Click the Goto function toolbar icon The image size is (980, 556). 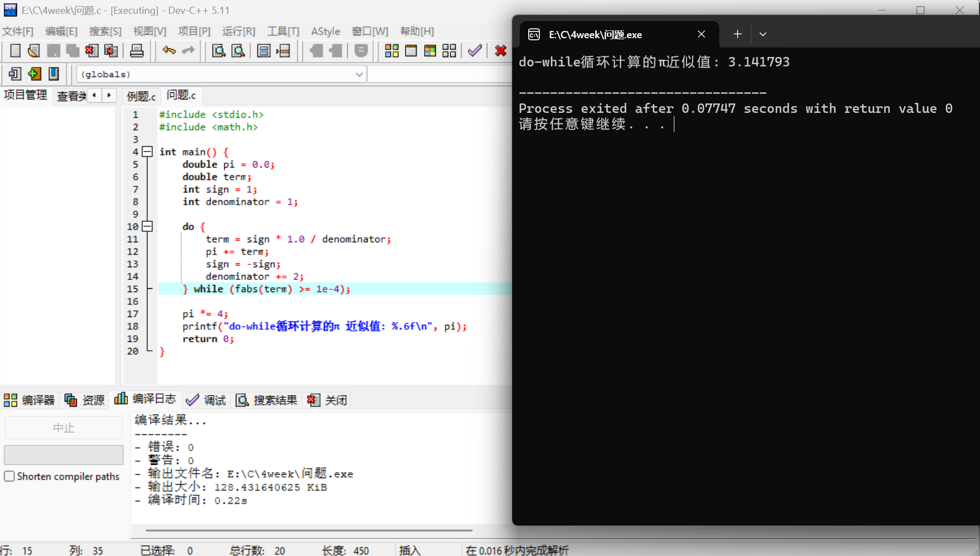coord(264,51)
